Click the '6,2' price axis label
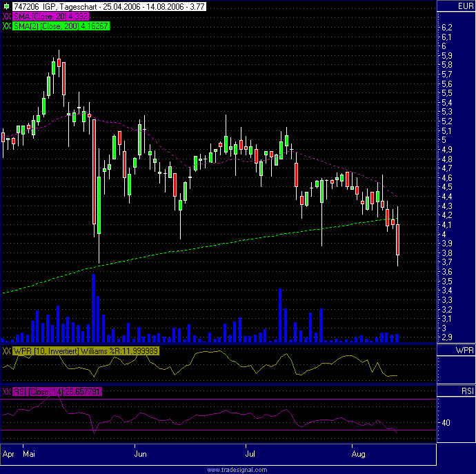This screenshot has width=476, height=474. pos(447,28)
